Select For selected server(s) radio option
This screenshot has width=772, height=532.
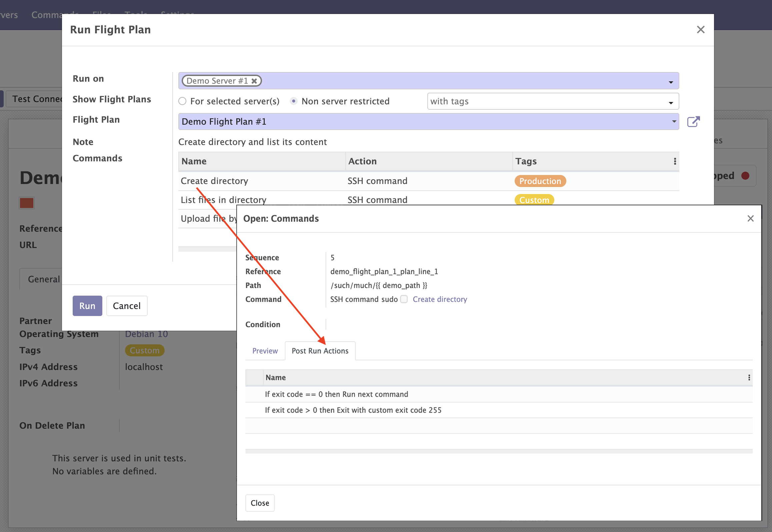pyautogui.click(x=182, y=101)
